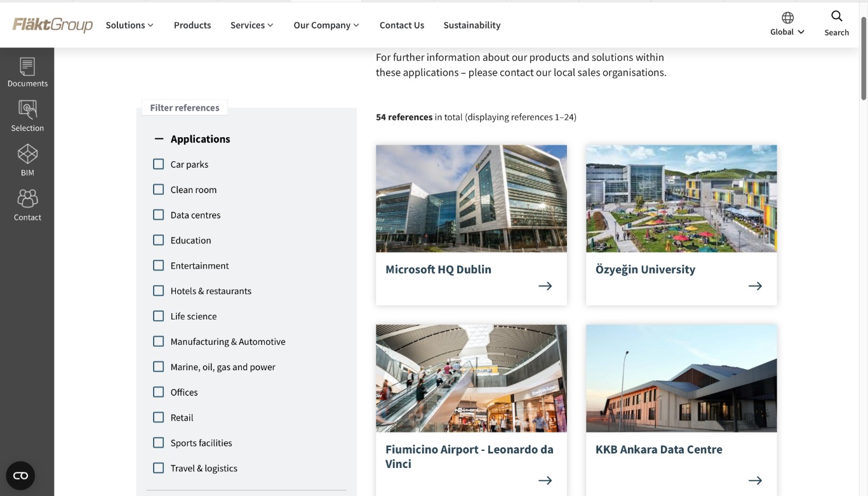Open KKB Ankara Data Centre title link
The height and width of the screenshot is (496, 868).
point(658,450)
